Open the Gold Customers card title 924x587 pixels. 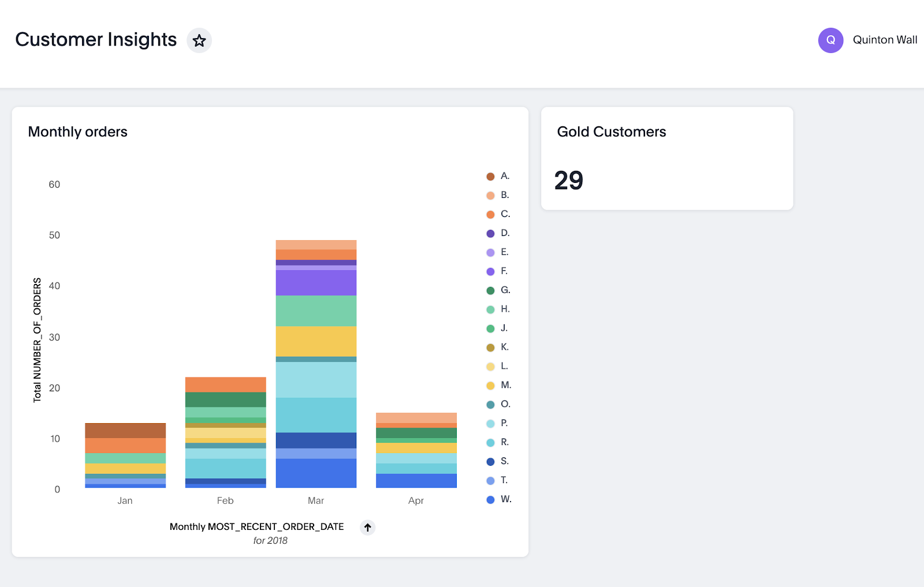tap(611, 132)
